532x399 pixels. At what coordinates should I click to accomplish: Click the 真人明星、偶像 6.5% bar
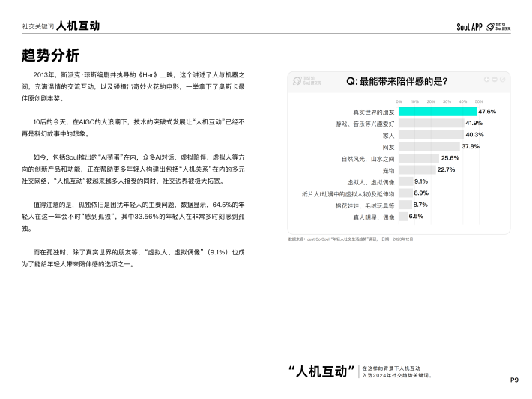point(402,216)
